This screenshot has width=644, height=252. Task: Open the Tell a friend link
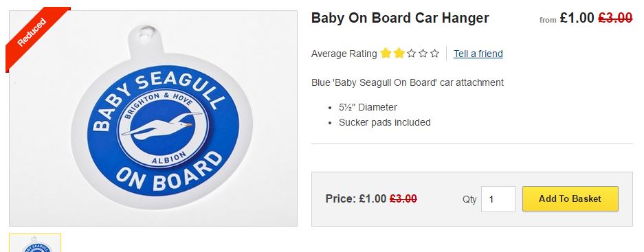(478, 54)
